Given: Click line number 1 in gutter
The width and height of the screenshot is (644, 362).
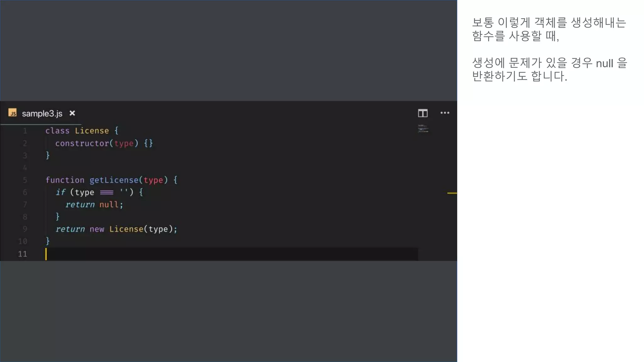Looking at the screenshot, I should click(25, 131).
